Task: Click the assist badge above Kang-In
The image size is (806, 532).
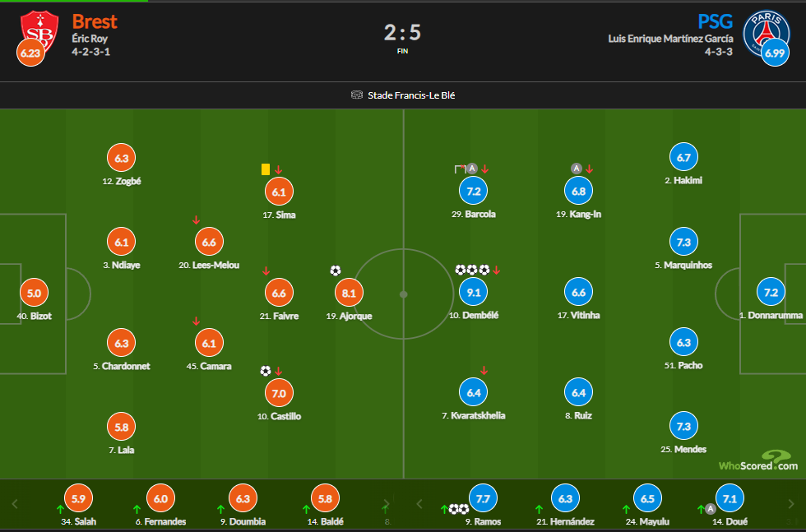Action: (577, 169)
